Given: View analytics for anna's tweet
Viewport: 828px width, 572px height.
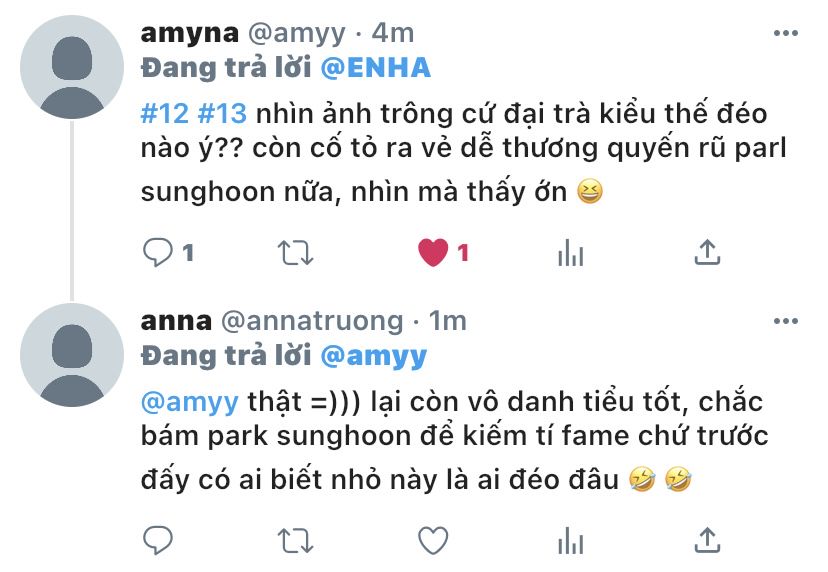Looking at the screenshot, I should [570, 540].
